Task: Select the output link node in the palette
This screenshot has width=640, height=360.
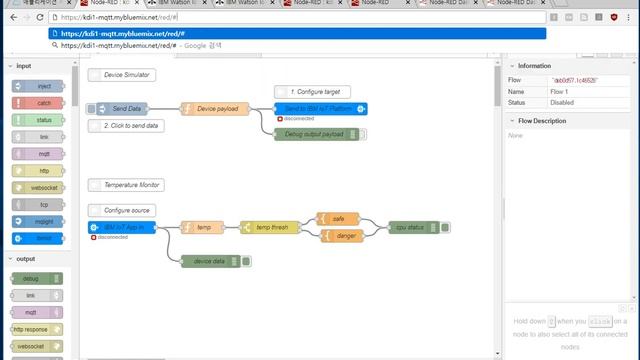Action: [37, 296]
